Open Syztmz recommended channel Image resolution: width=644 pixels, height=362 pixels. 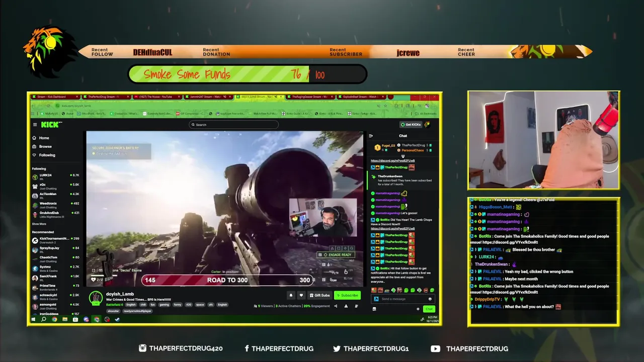pos(55,268)
